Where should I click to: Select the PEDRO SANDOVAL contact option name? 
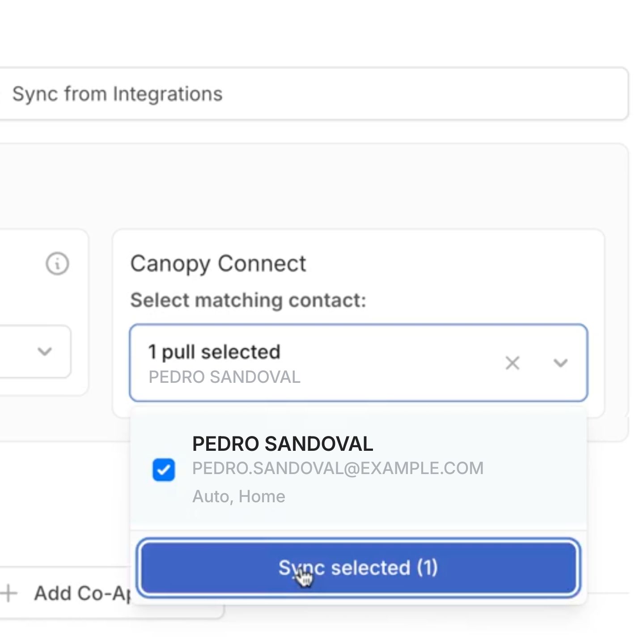click(x=282, y=444)
